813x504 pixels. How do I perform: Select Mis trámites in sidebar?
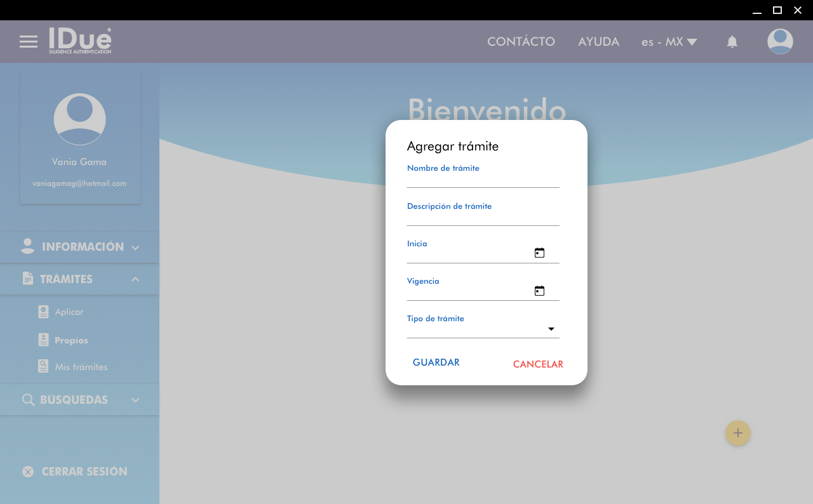click(81, 367)
